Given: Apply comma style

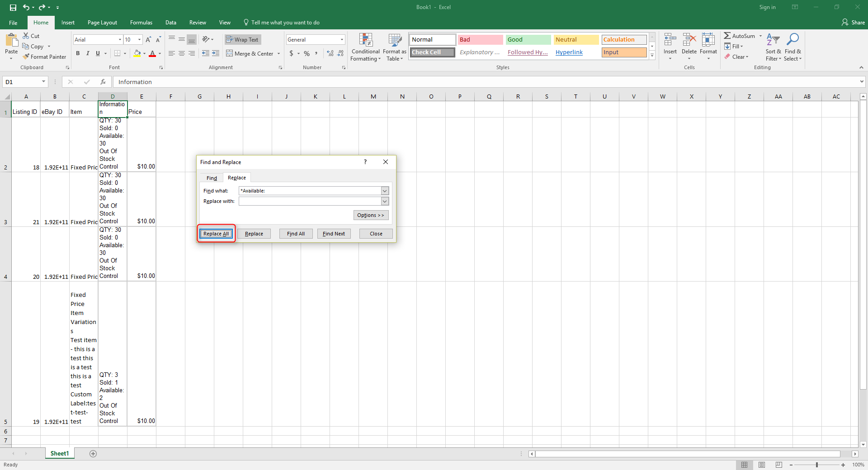Looking at the screenshot, I should [x=316, y=53].
